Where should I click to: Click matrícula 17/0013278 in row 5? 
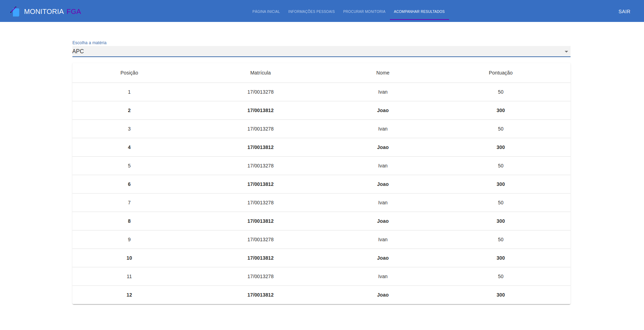[x=260, y=166]
